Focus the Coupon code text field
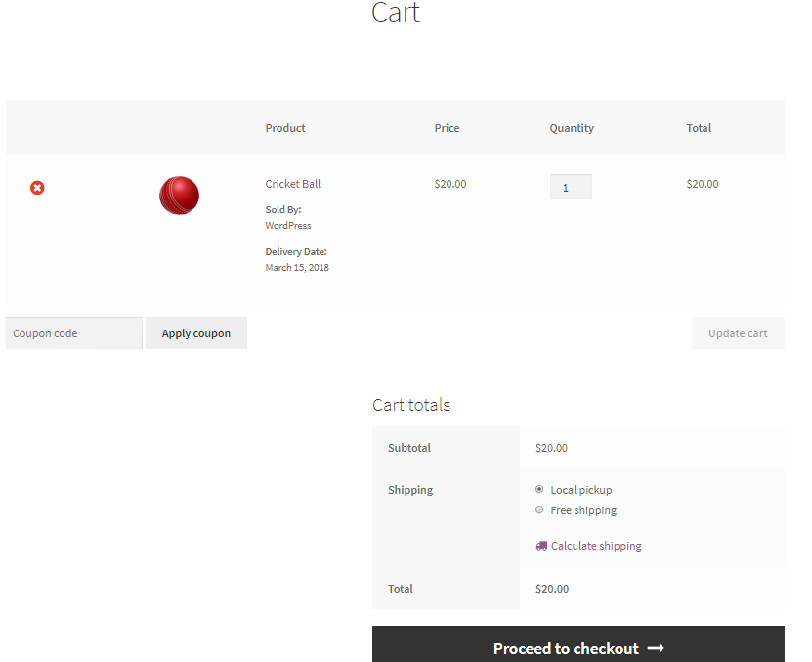 point(74,333)
